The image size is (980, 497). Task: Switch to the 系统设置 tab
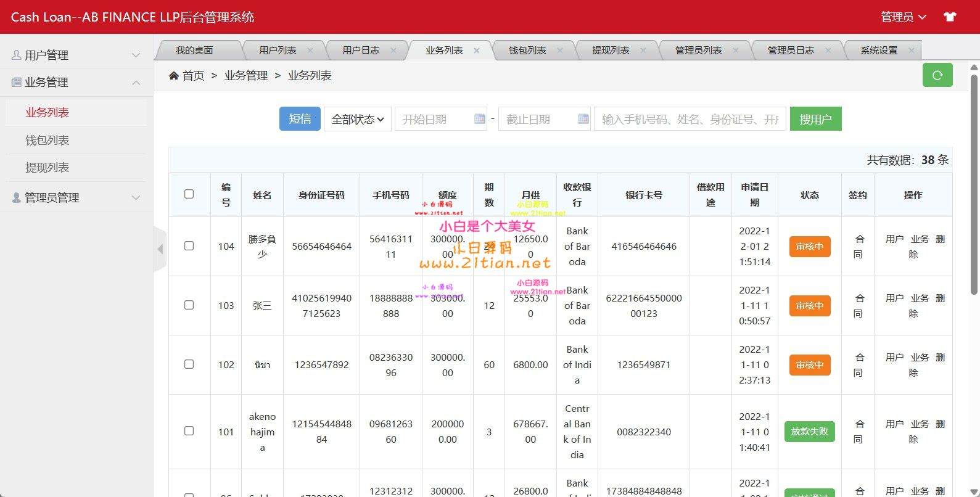click(879, 51)
